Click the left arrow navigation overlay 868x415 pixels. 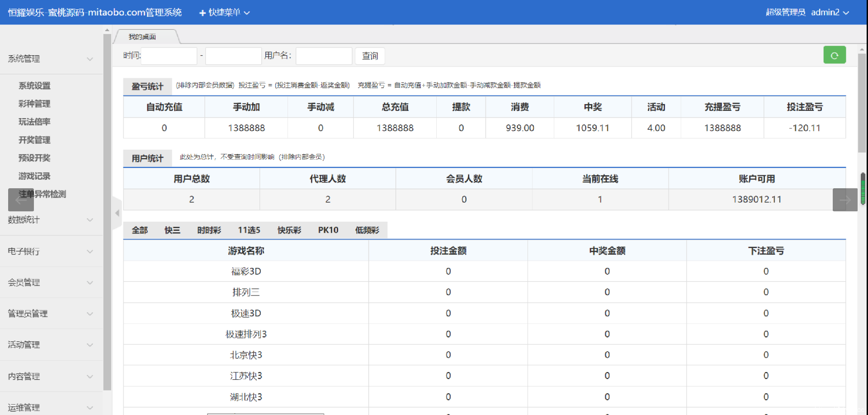coord(21,200)
